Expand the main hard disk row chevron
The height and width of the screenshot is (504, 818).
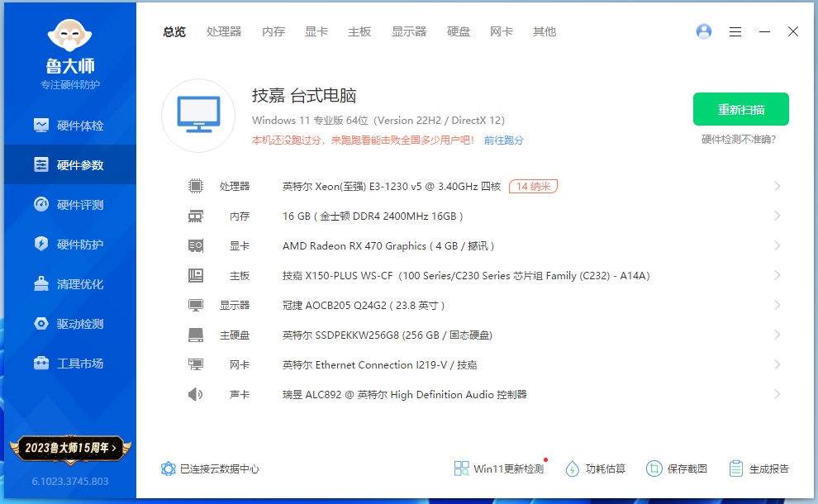point(777,335)
